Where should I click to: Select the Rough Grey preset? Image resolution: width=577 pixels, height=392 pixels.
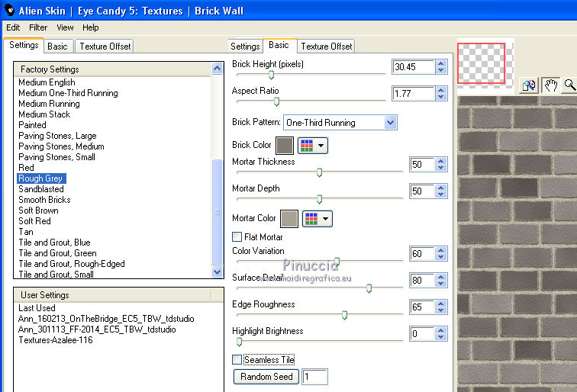[41, 178]
